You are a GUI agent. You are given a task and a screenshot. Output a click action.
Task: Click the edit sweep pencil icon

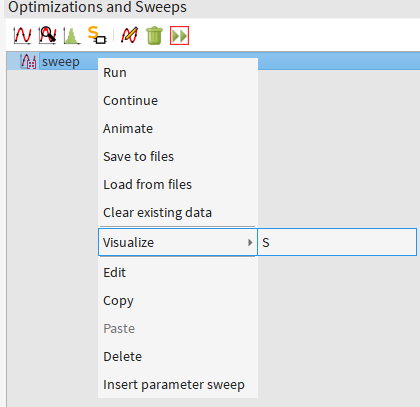point(130,35)
